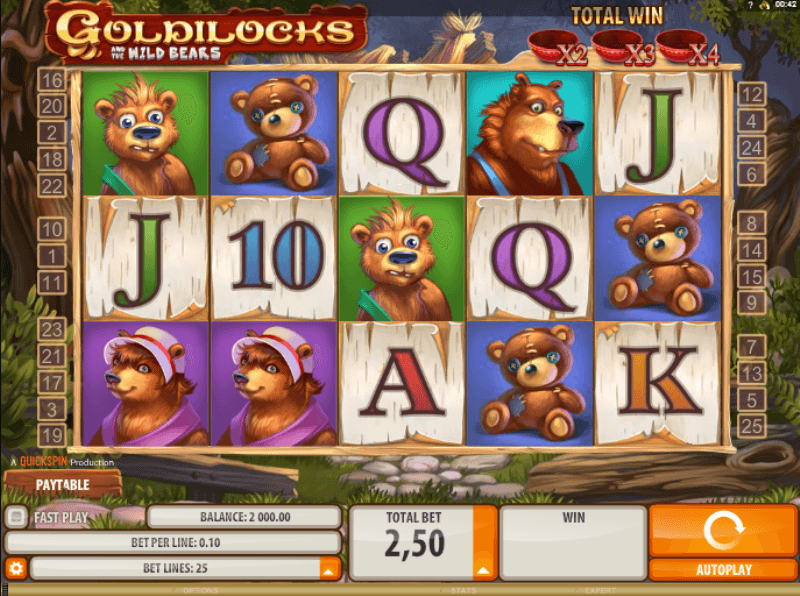Viewport: 800px width, 596px height.
Task: Open the Options tab in bottom bar
Action: coord(200,591)
